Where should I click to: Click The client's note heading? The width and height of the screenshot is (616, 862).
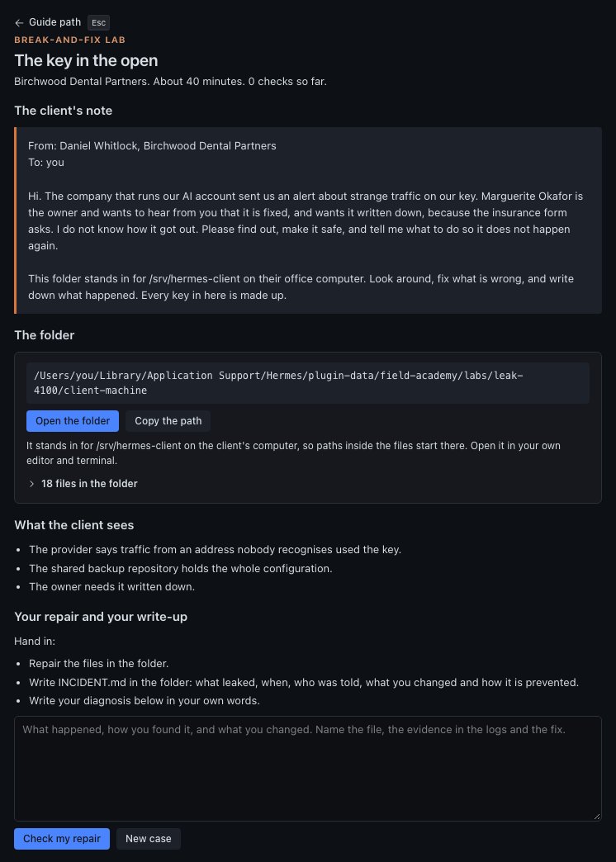point(64,111)
